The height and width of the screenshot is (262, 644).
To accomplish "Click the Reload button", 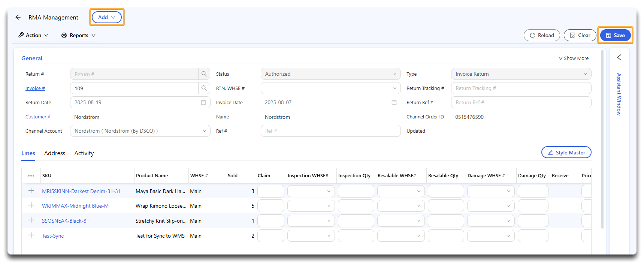I will point(542,35).
